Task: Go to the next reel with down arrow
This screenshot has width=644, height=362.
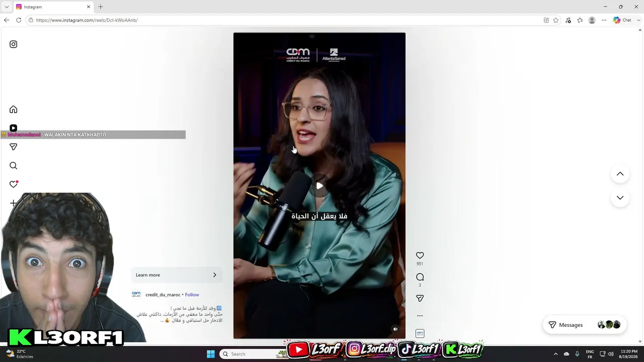Action: 620,198
